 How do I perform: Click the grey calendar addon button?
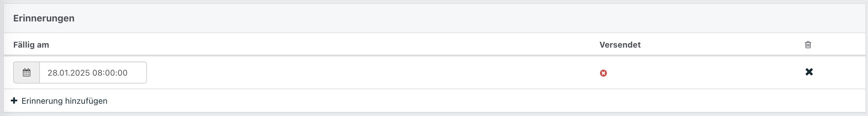(27, 72)
